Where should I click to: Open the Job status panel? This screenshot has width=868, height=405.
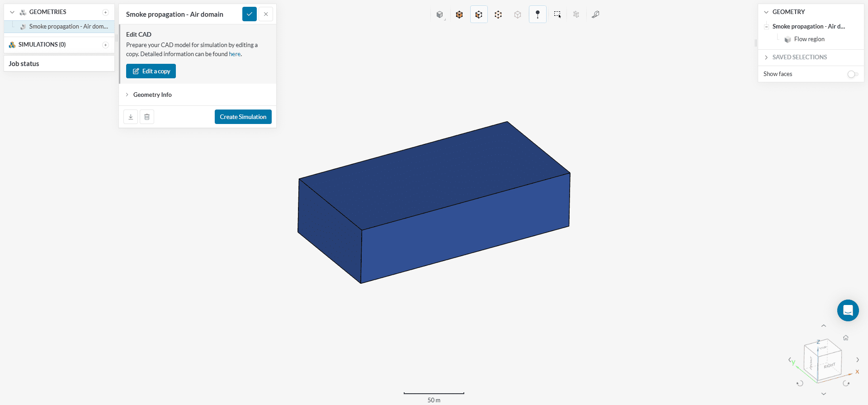click(x=24, y=64)
